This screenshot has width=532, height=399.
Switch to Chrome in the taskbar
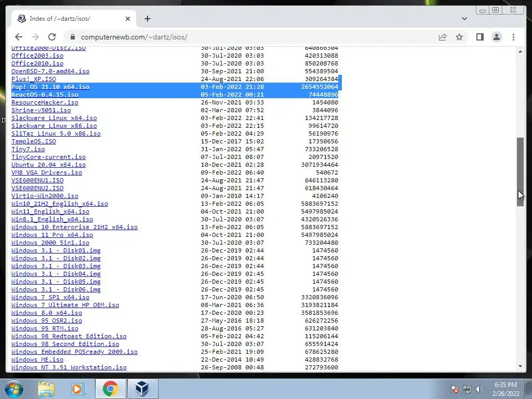click(110, 389)
